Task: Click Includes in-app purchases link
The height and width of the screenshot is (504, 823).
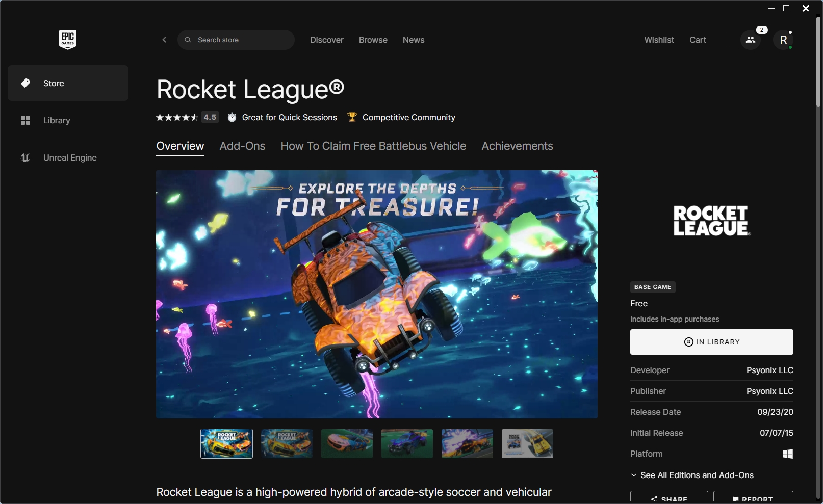Action: [675, 319]
